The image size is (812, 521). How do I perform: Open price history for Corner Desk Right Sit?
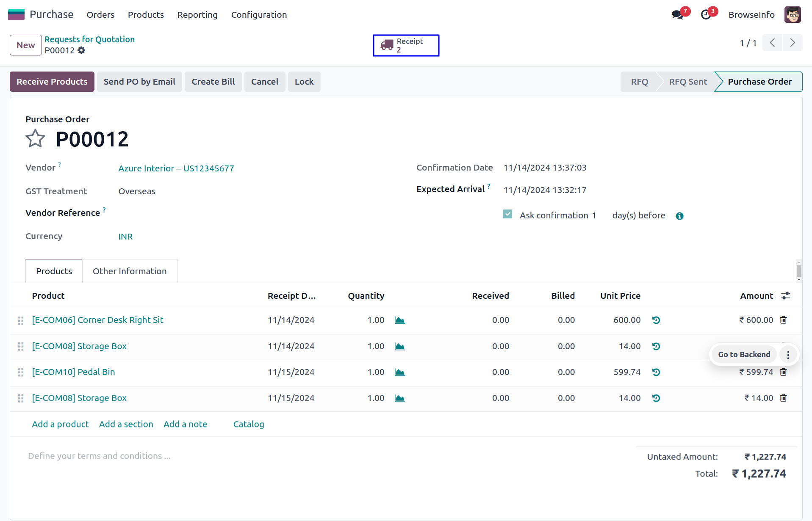click(656, 320)
